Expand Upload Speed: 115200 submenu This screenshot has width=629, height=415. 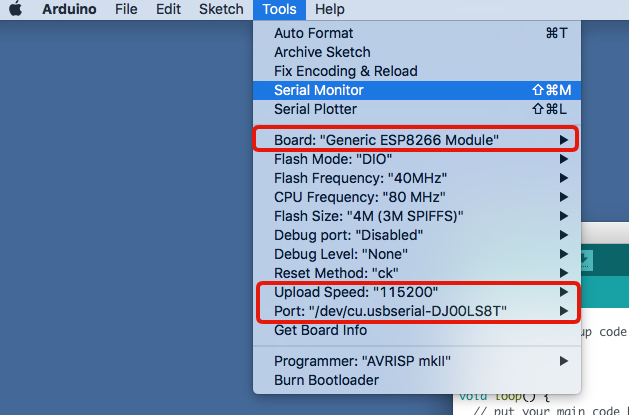(x=417, y=292)
